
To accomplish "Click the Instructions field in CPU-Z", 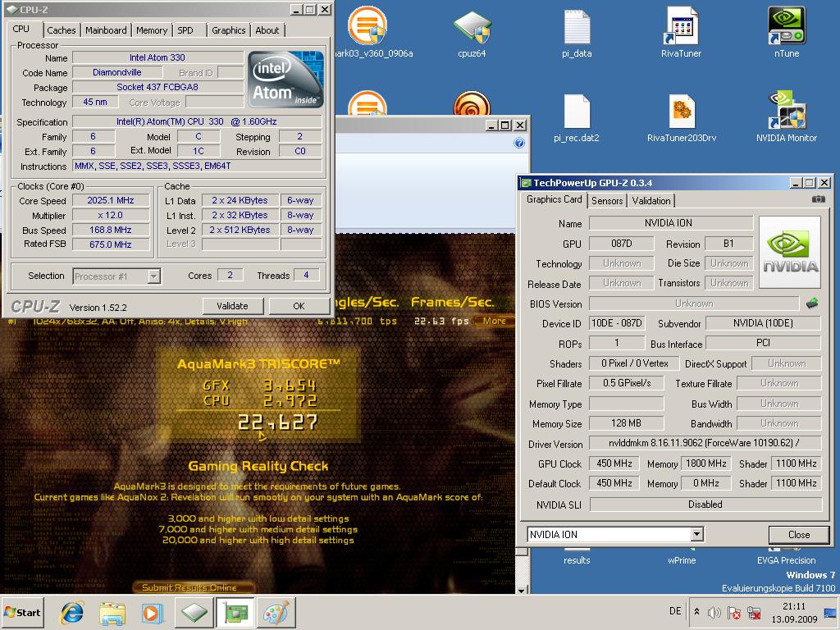I will [197, 166].
